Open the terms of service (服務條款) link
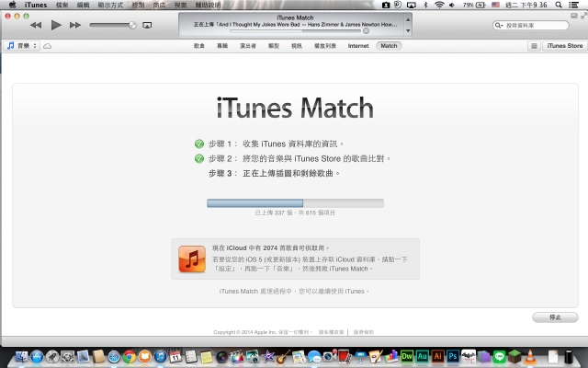This screenshot has width=588, height=368. point(364,332)
